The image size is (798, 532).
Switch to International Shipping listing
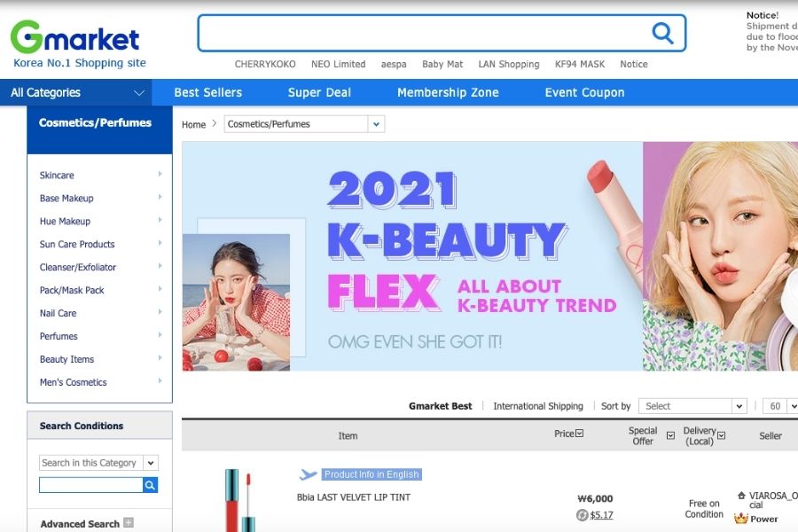[x=538, y=405]
